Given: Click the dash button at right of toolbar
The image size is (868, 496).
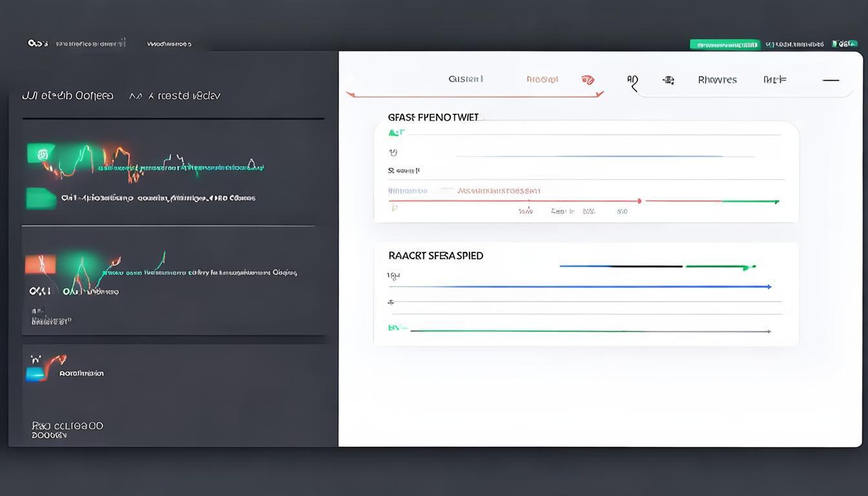Looking at the screenshot, I should pos(831,80).
